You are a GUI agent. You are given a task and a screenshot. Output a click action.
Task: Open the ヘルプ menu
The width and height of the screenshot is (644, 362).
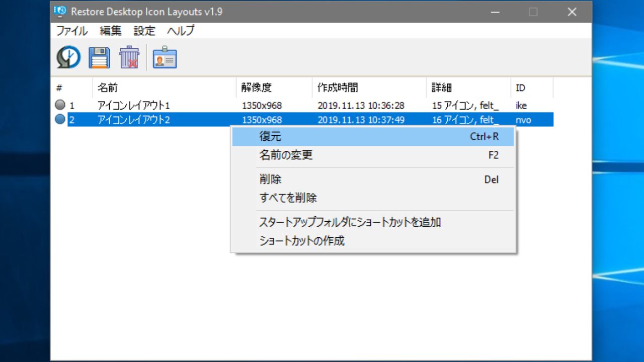[181, 31]
